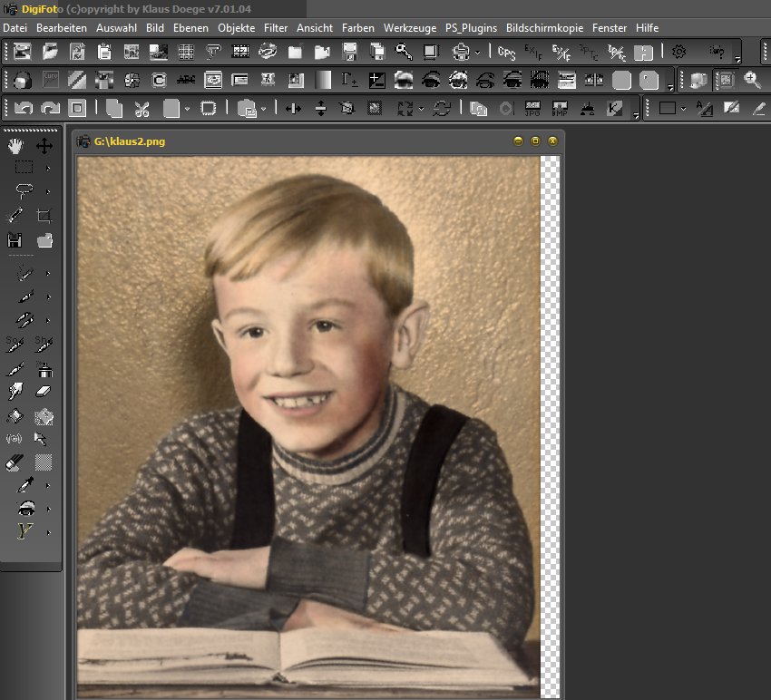This screenshot has height=700, width=771.
Task: Open the PS_Plugins menu
Action: click(471, 28)
